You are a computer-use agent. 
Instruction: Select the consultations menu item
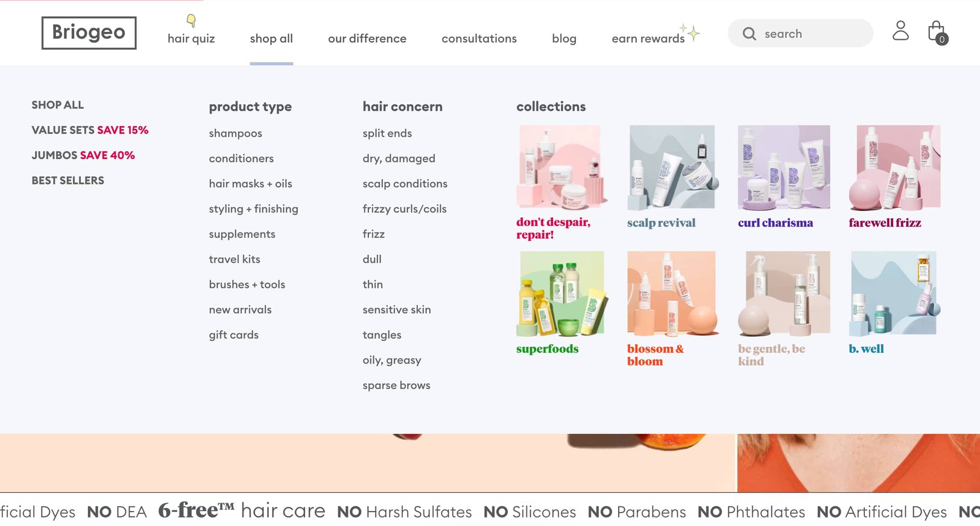(x=478, y=38)
